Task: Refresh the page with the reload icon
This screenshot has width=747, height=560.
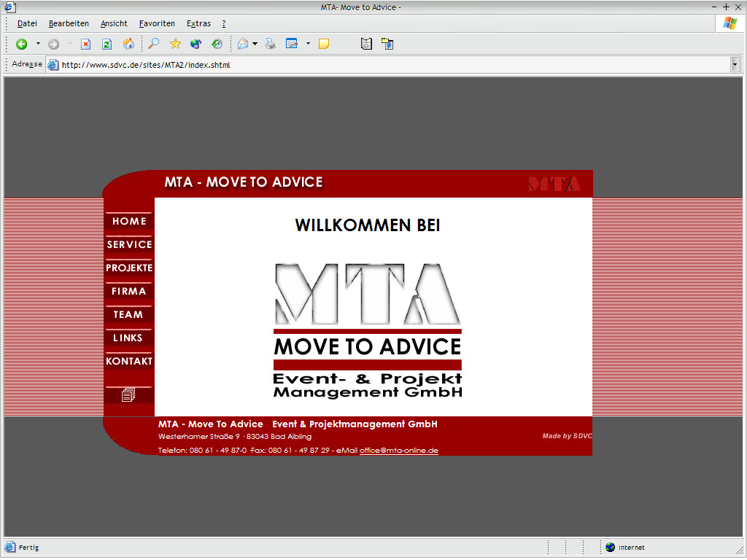Action: 107,44
